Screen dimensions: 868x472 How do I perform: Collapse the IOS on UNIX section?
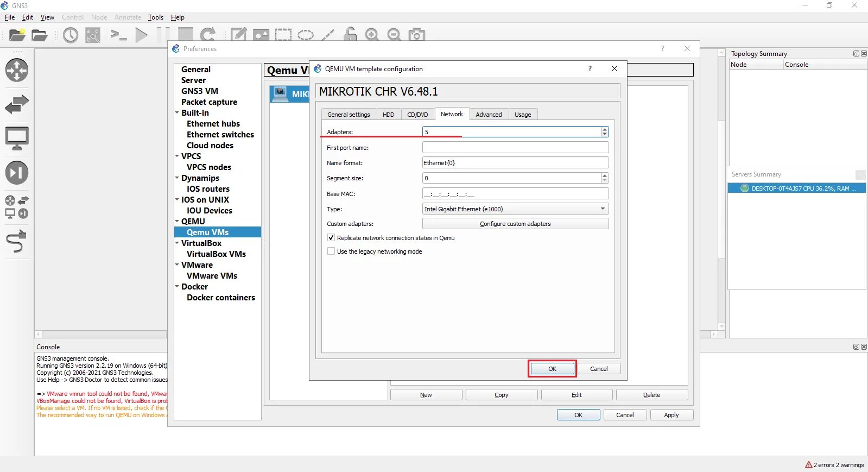177,200
